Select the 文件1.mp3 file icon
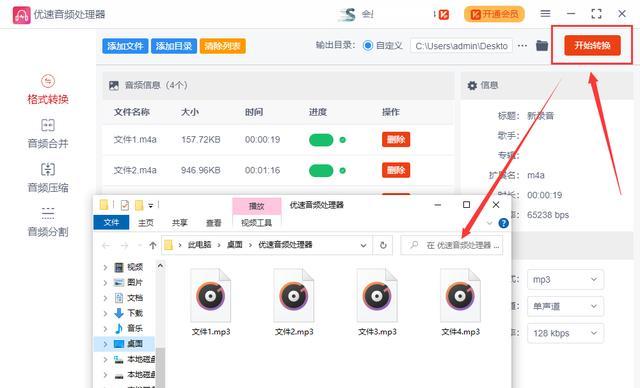This screenshot has width=640, height=388. click(211, 295)
